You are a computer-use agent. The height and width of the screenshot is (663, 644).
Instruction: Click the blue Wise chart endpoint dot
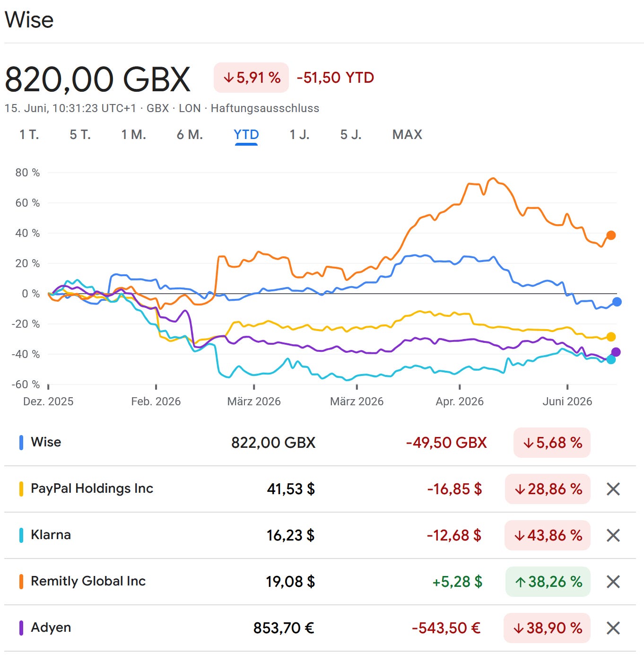617,302
